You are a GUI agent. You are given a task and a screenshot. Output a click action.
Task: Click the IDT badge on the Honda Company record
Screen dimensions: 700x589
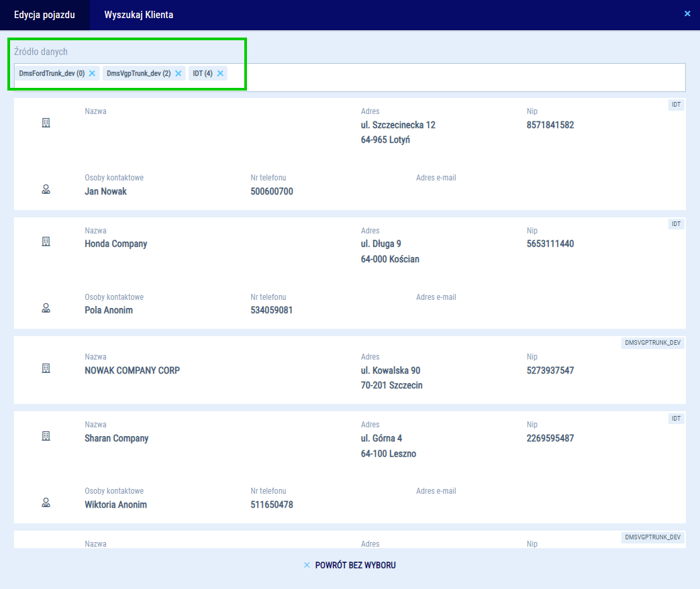(x=676, y=224)
